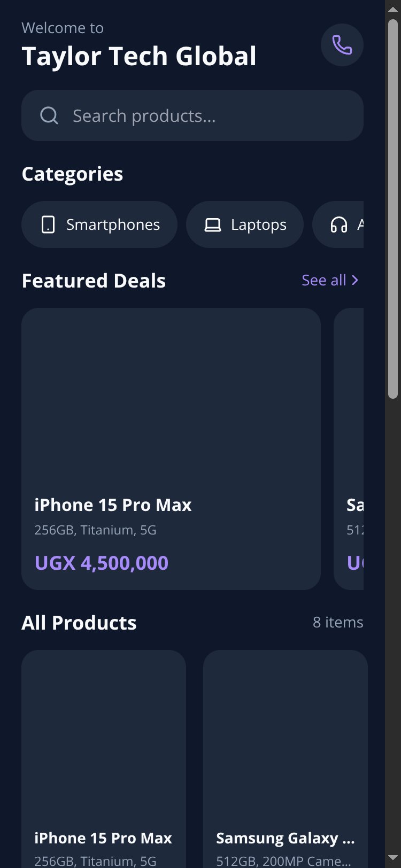Click the scrollbar down arrow
Viewport: 401px width, 868px height.
pyautogui.click(x=393, y=859)
